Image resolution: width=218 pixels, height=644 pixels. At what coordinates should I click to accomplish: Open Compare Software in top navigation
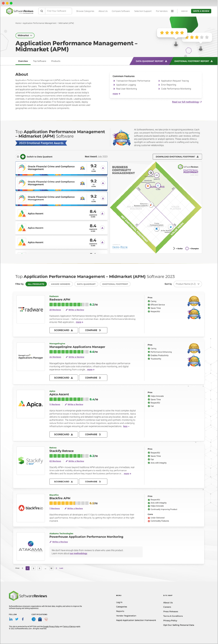point(121,11)
